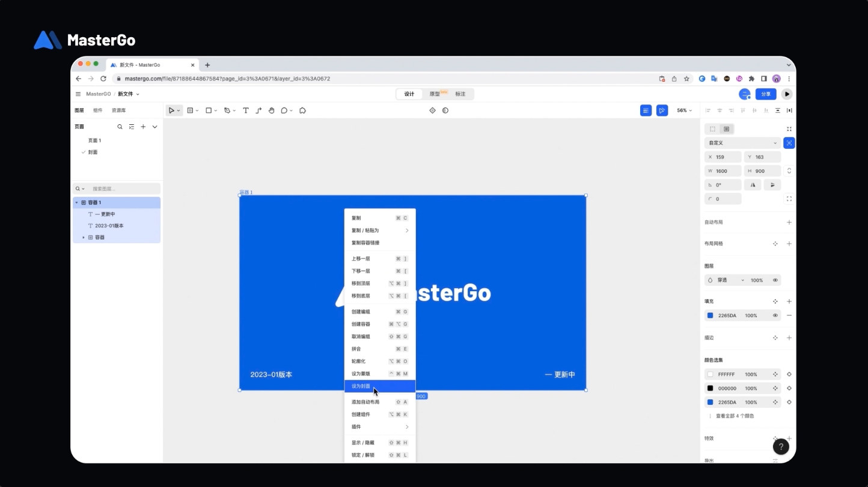868x487 pixels.
Task: Click the blue 分享 share button
Action: pyautogui.click(x=766, y=94)
